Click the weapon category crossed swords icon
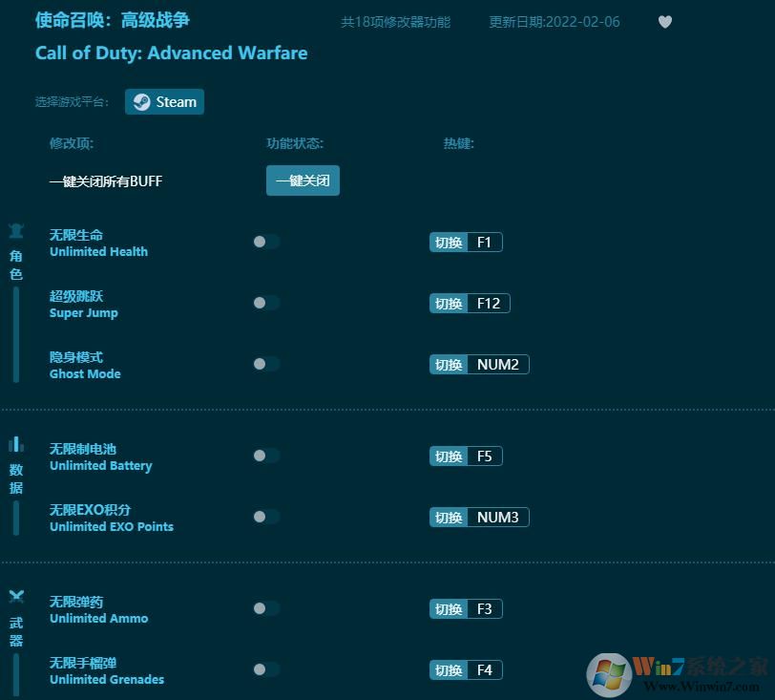 [16, 597]
